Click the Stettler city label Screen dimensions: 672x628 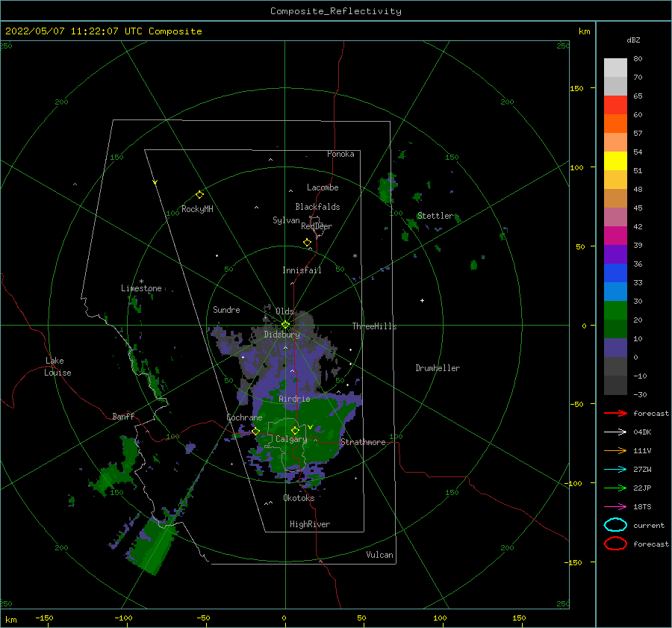coord(435,216)
